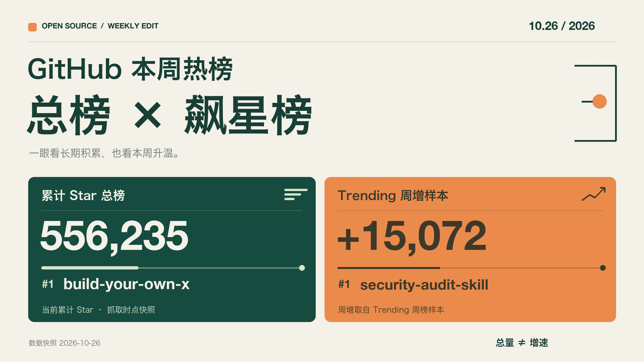Click the trending-up arrow icon in the orange card

594,194
